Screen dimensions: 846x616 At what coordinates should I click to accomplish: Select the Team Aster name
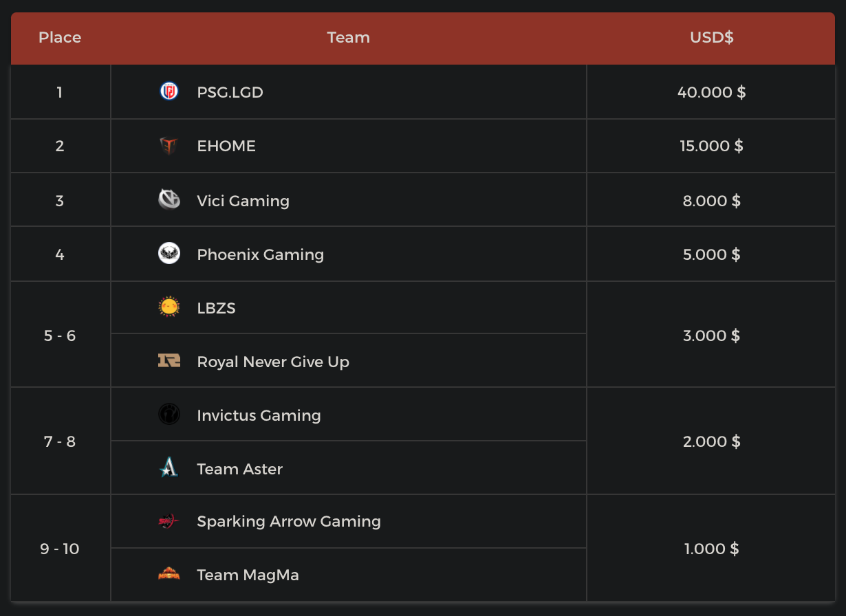(239, 469)
